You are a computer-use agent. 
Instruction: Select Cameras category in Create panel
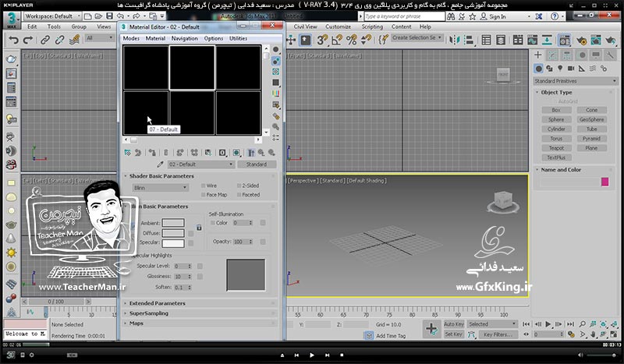571,69
